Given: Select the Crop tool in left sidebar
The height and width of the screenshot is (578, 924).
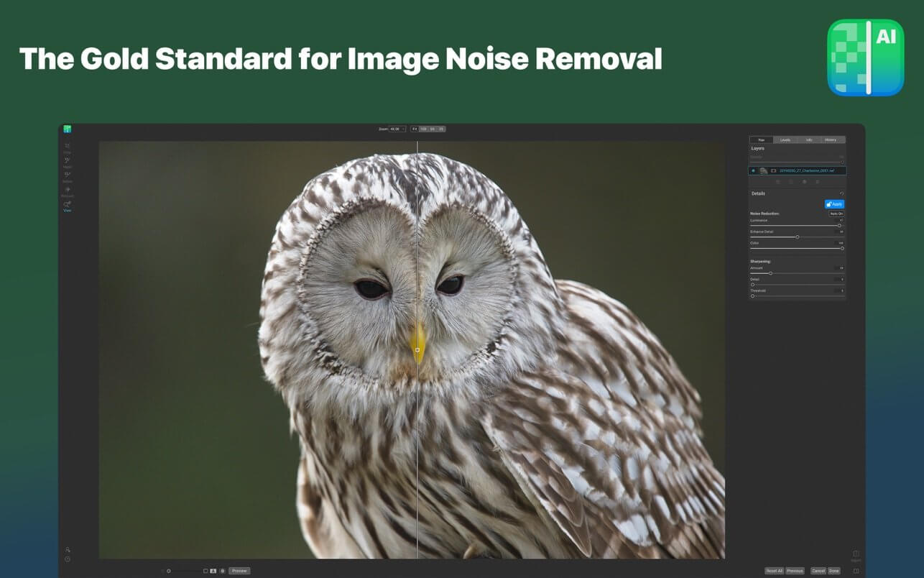Looking at the screenshot, I should tap(67, 147).
